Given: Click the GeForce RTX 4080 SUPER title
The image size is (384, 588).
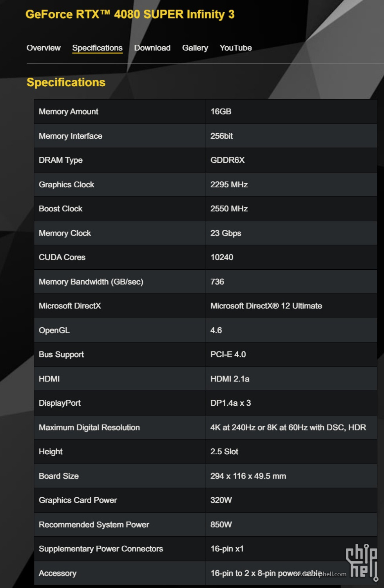Looking at the screenshot, I should [130, 15].
